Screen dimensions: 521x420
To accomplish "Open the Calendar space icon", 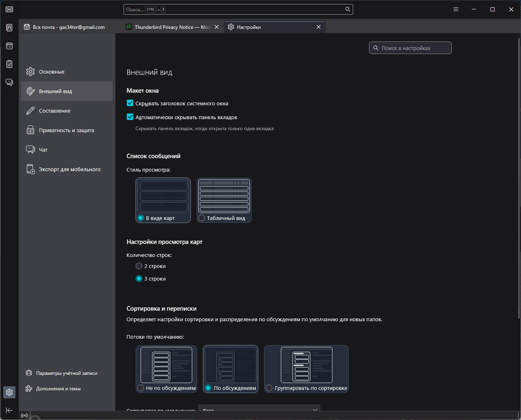I will coord(9,46).
